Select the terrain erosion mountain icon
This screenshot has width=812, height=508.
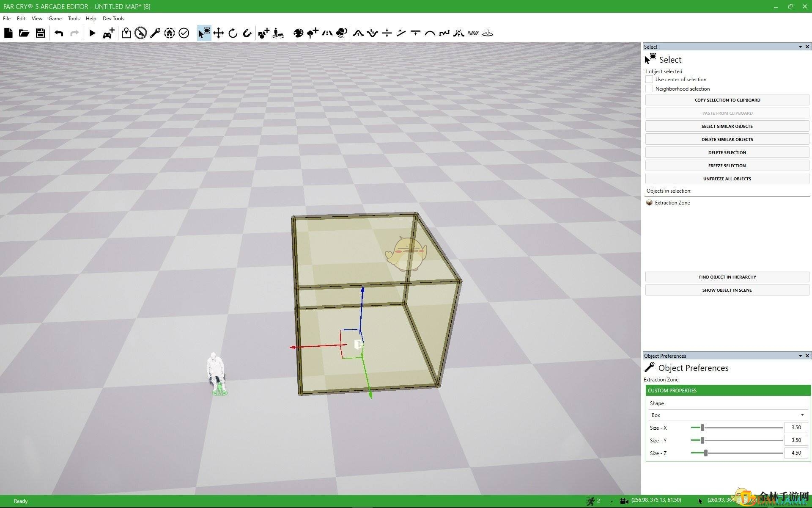459,33
